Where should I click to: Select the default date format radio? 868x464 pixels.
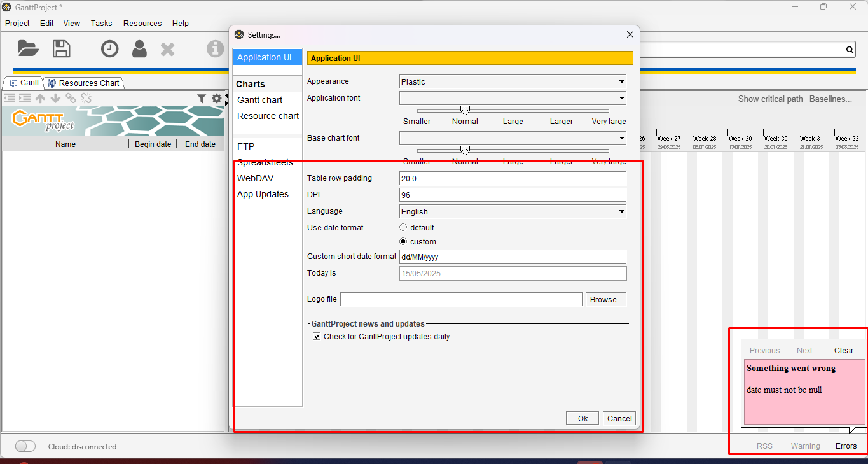(403, 227)
